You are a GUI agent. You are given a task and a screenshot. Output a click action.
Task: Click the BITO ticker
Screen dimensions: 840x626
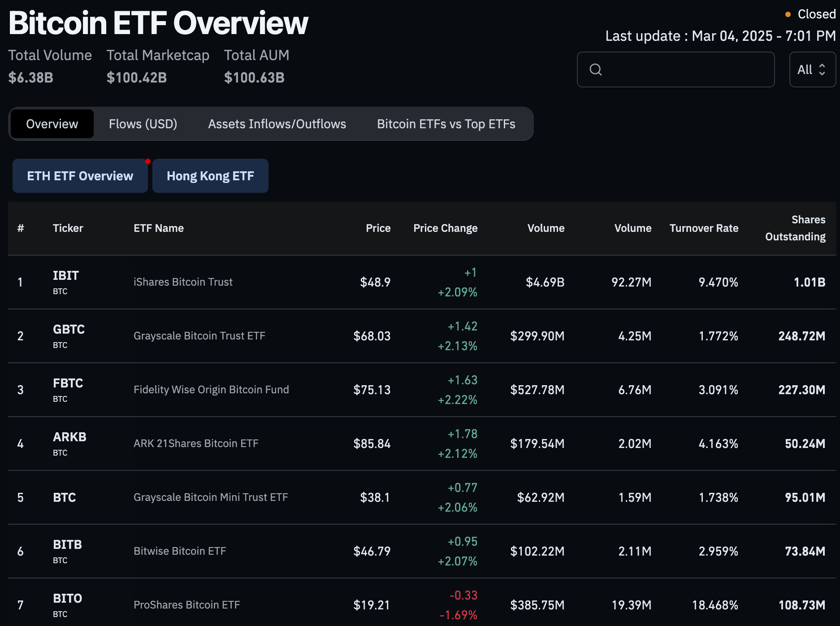pos(67,598)
